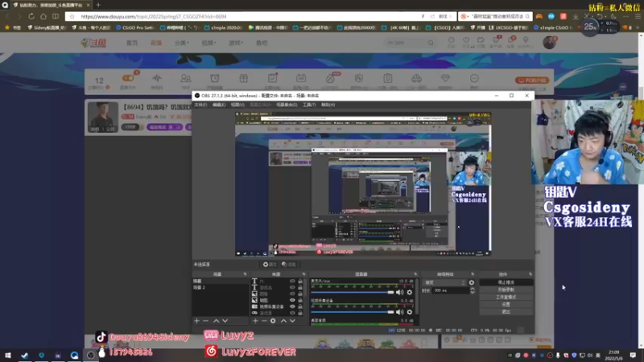
Task: Open OBS 视图(V) menu
Action: click(237, 105)
